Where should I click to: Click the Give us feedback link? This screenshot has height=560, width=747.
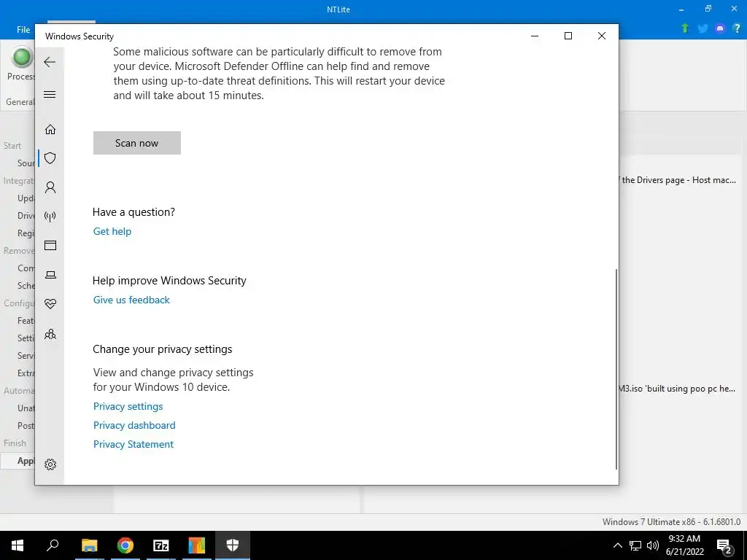point(131,300)
